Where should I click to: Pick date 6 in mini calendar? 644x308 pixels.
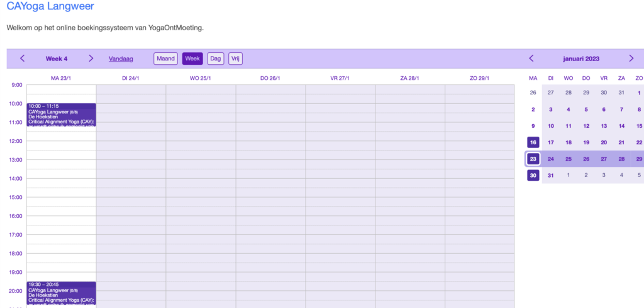(604, 110)
